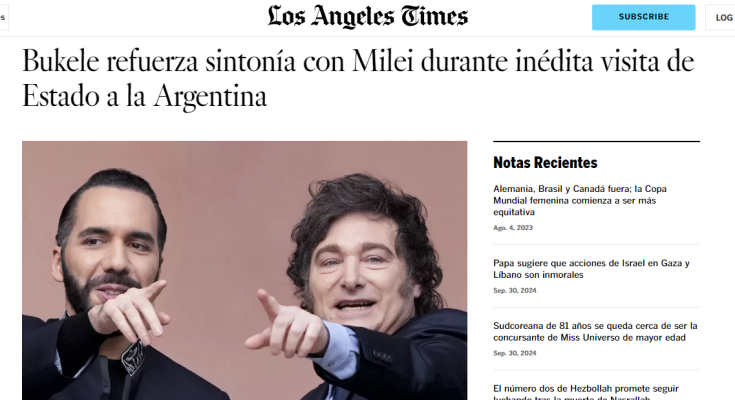This screenshot has height=400, width=735.
Task: Select the Notas Recientes heading
Action: point(545,163)
